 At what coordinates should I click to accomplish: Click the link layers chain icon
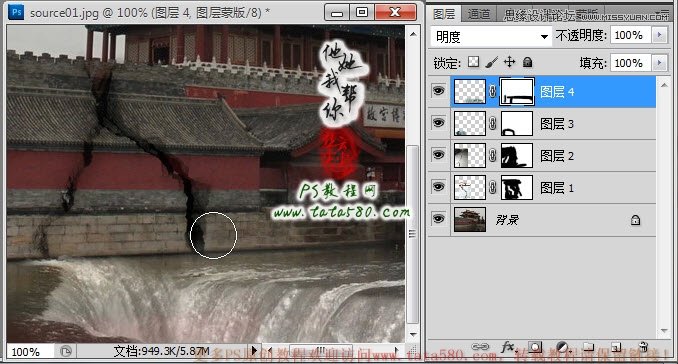click(480, 347)
